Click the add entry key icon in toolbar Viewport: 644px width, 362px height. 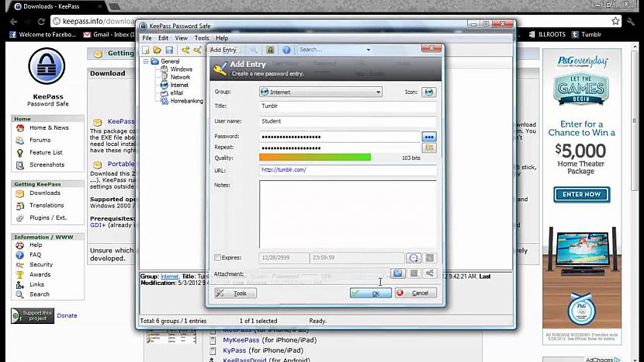[x=185, y=50]
